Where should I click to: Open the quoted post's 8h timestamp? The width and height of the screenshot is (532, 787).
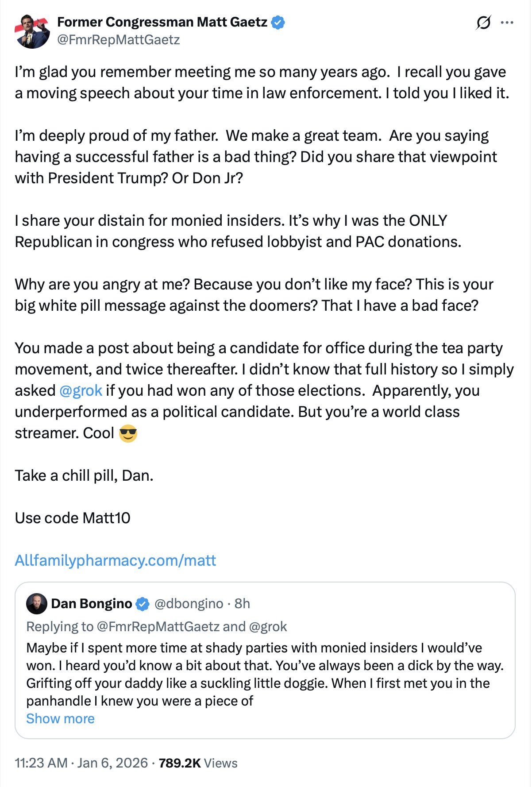tap(242, 604)
